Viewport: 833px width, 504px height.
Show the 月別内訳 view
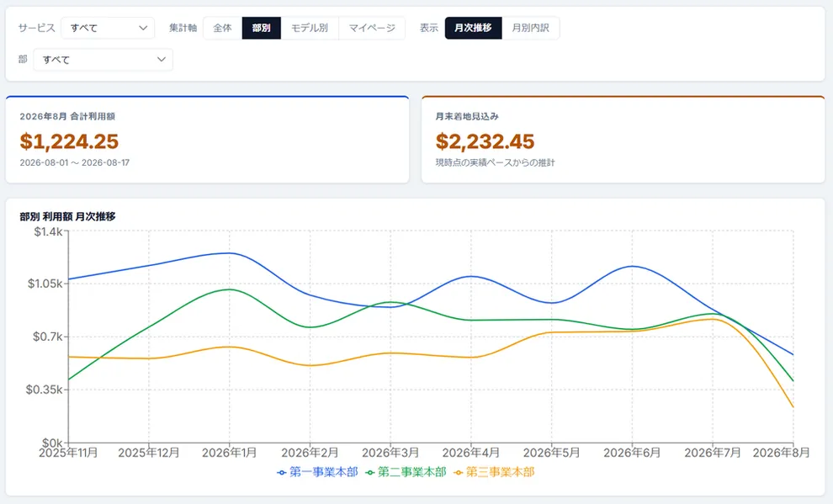point(530,28)
